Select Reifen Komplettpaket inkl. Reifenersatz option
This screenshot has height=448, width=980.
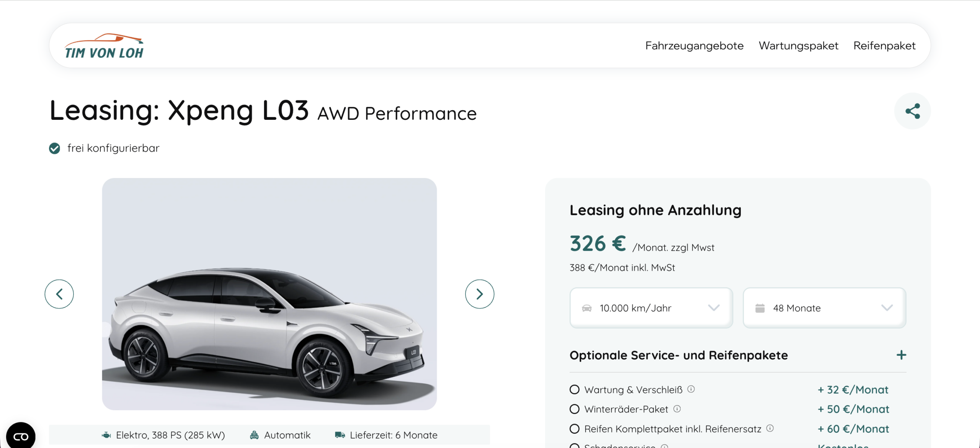coord(574,428)
